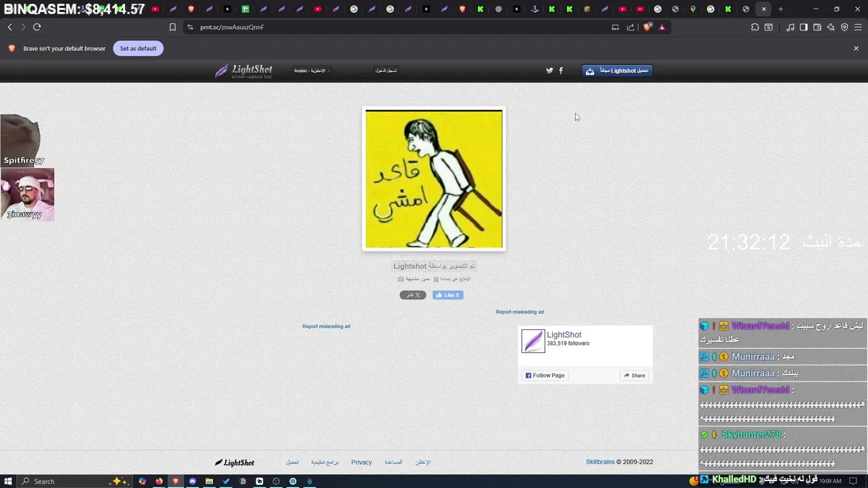Open the notification center icon in tray

(853, 481)
